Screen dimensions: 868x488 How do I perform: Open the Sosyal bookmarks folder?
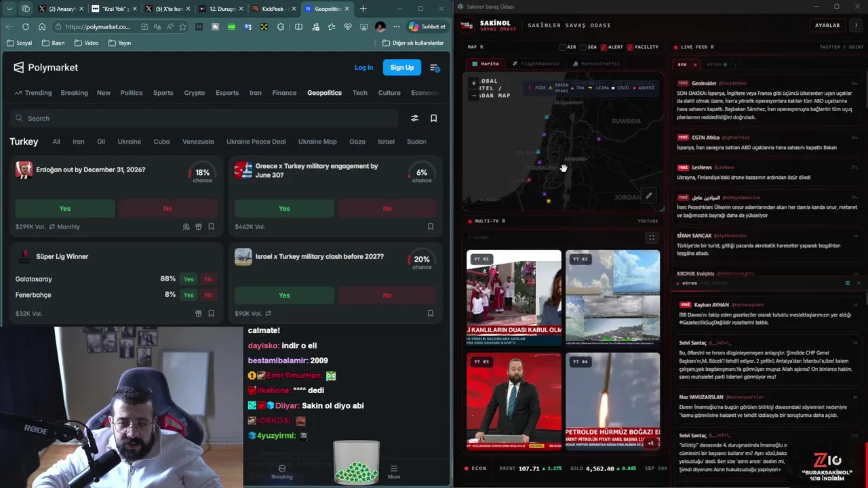pos(19,43)
